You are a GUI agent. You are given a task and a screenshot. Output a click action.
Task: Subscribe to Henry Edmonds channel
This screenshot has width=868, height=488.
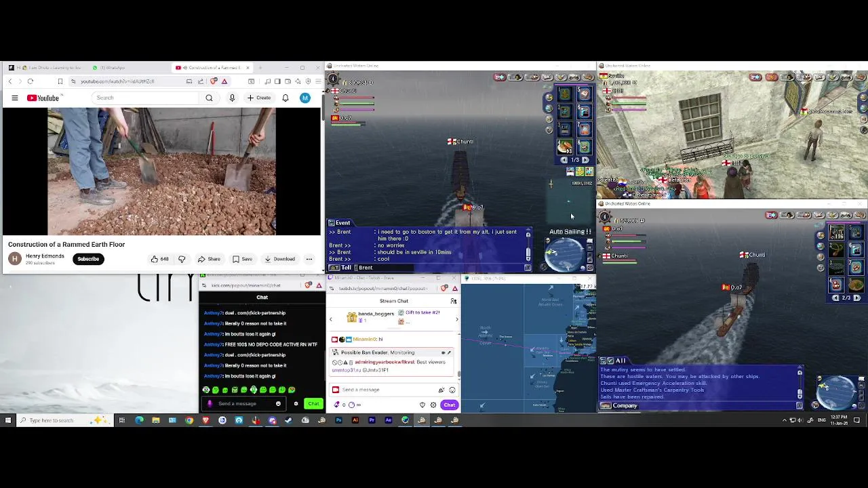point(88,259)
